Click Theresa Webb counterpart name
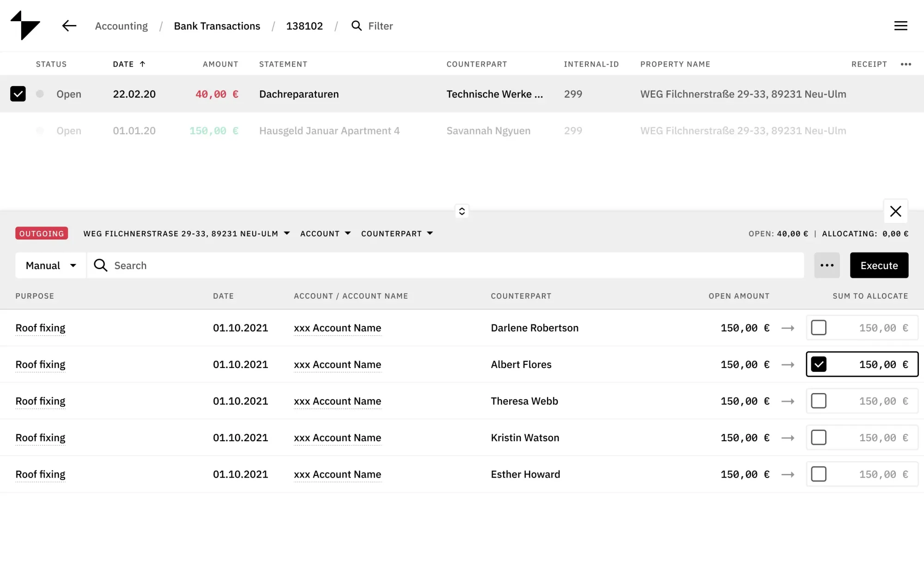Viewport: 924px width, 578px height. pos(524,401)
